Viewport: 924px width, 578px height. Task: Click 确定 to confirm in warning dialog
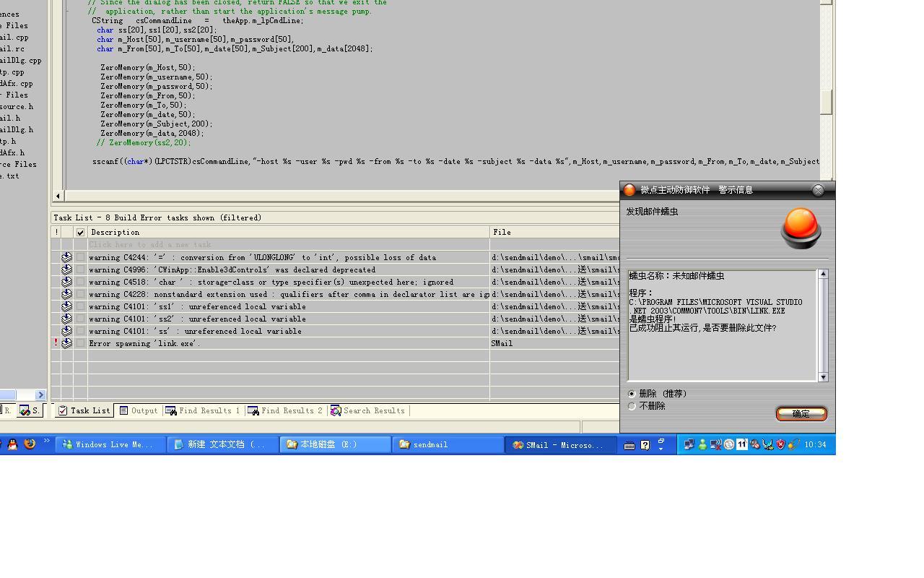point(801,414)
